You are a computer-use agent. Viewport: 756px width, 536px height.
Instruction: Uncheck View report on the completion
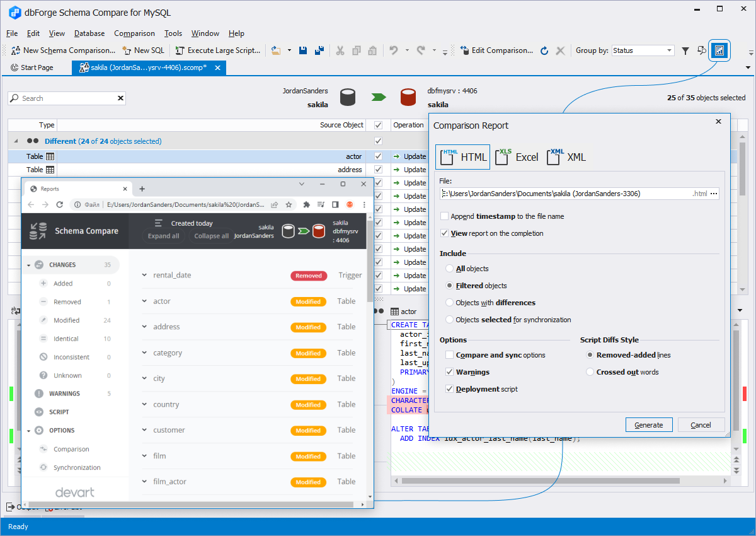click(x=445, y=233)
